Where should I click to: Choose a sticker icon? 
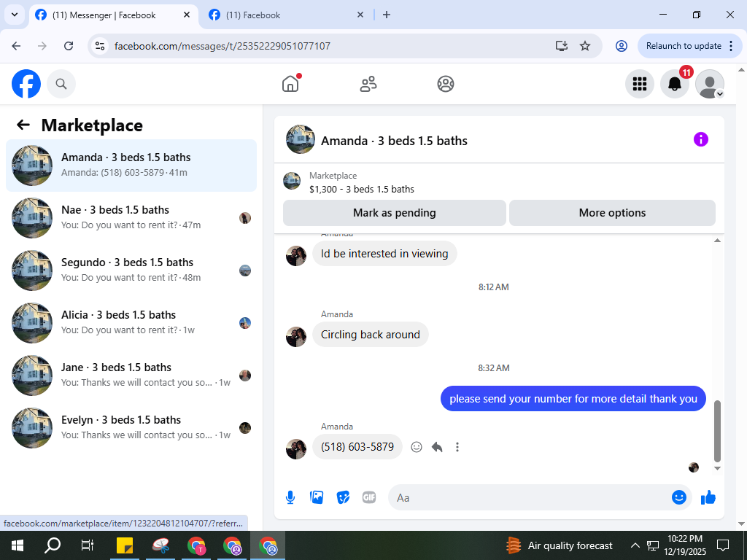click(x=343, y=497)
